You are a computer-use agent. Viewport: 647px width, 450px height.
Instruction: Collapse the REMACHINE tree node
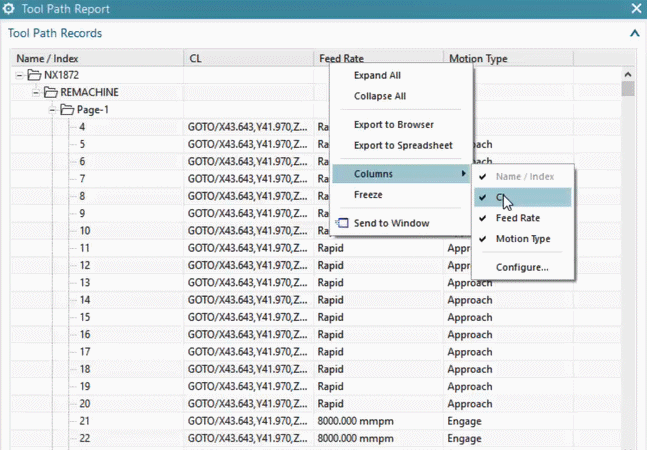(36, 92)
